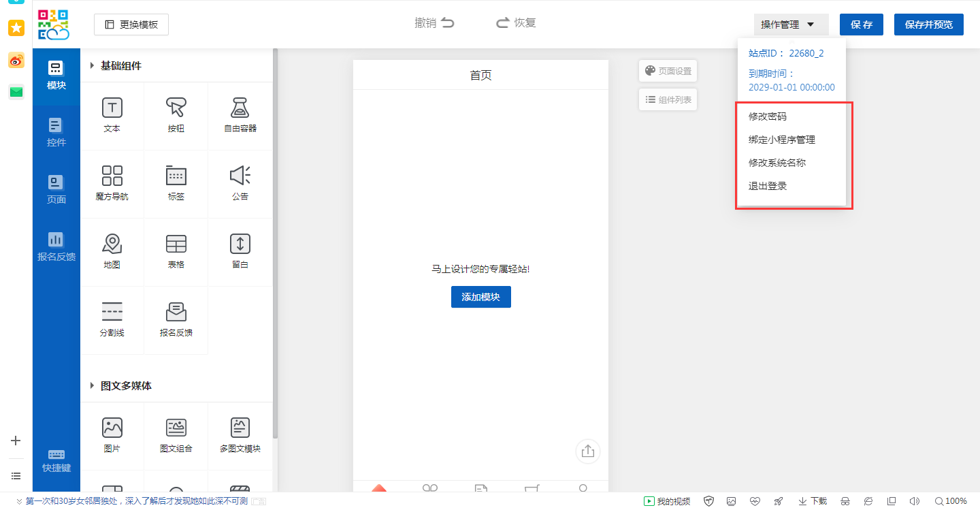Select the 自由容器 free container icon
Screen dimensions: 980x510
[x=240, y=108]
